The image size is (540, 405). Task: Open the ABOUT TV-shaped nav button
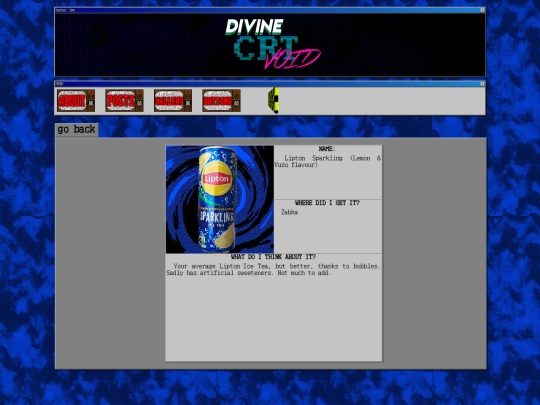pos(76,101)
